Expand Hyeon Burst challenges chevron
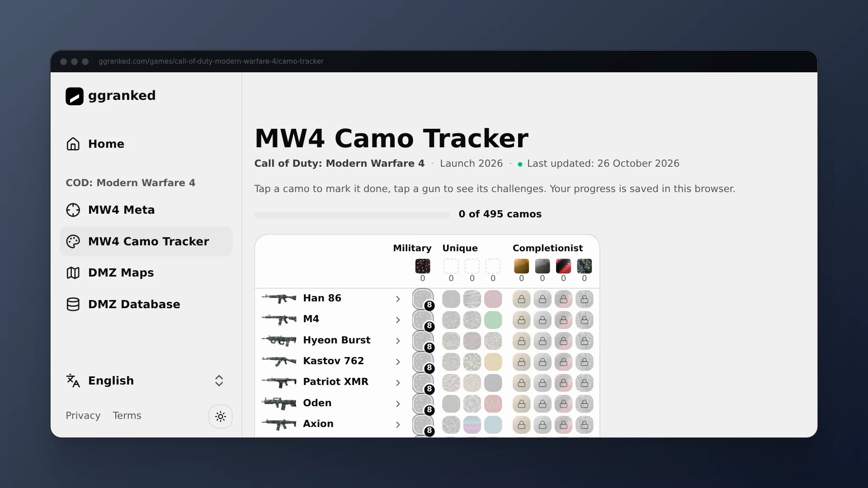This screenshot has width=868, height=488. (398, 341)
